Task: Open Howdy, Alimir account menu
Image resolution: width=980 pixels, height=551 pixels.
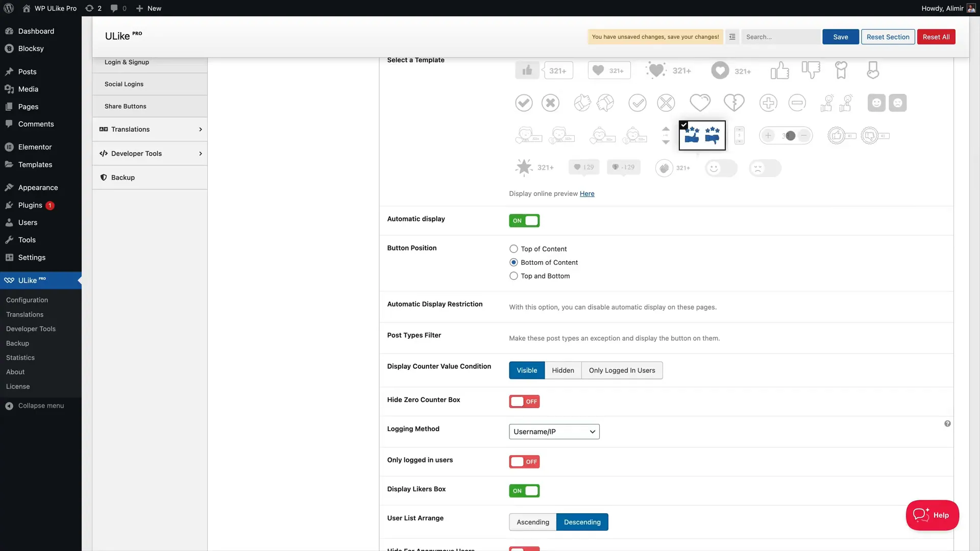Action: pyautogui.click(x=948, y=8)
